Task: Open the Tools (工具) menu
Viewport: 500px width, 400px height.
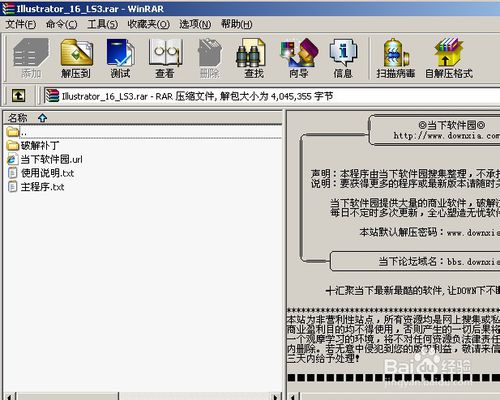Action: tap(103, 24)
